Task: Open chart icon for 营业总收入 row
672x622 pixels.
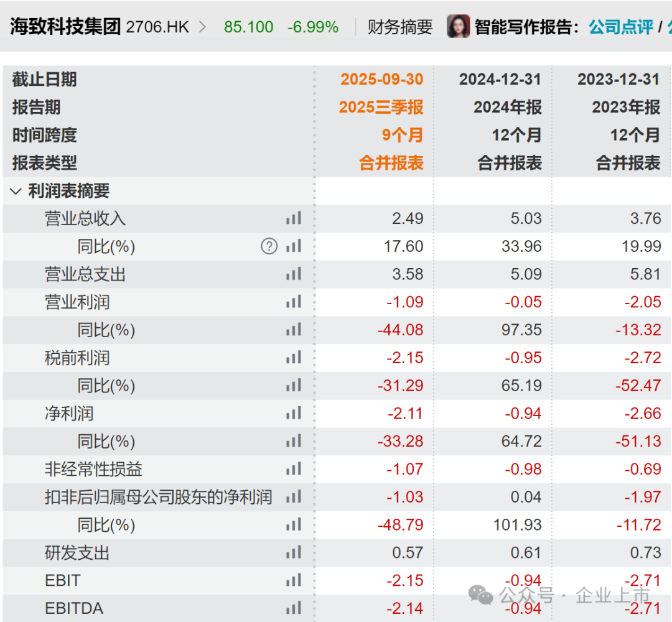Action: pos(294,218)
